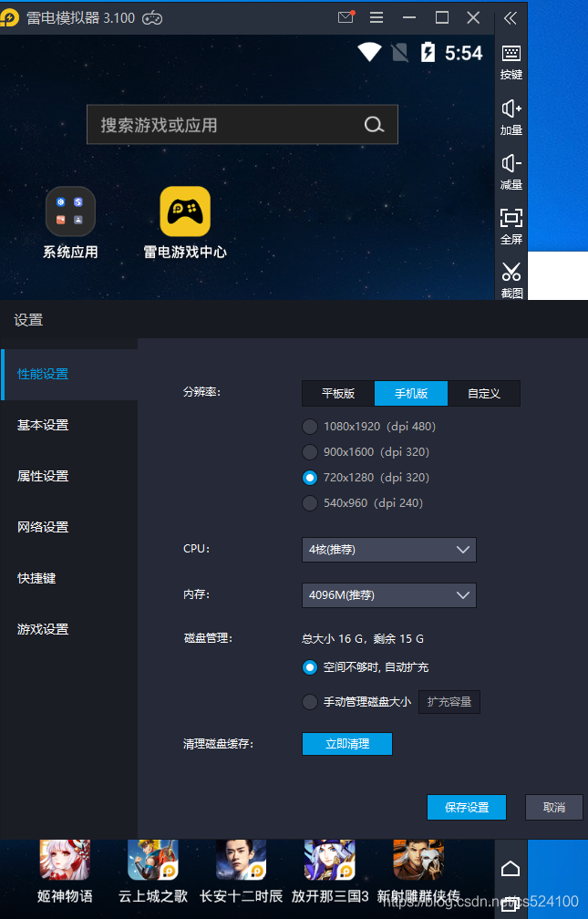Click 保存设置 button
Screen dimensions: 588x919
(467, 807)
